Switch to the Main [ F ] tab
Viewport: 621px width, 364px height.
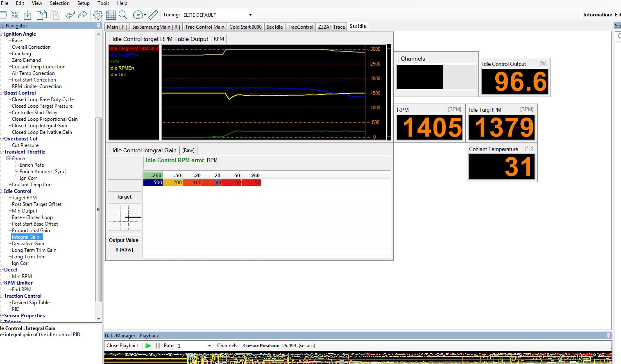[x=117, y=27]
